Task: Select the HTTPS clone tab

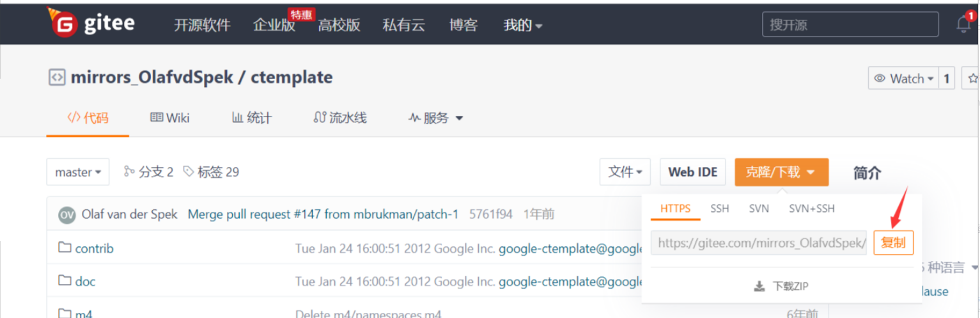Action: point(675,209)
